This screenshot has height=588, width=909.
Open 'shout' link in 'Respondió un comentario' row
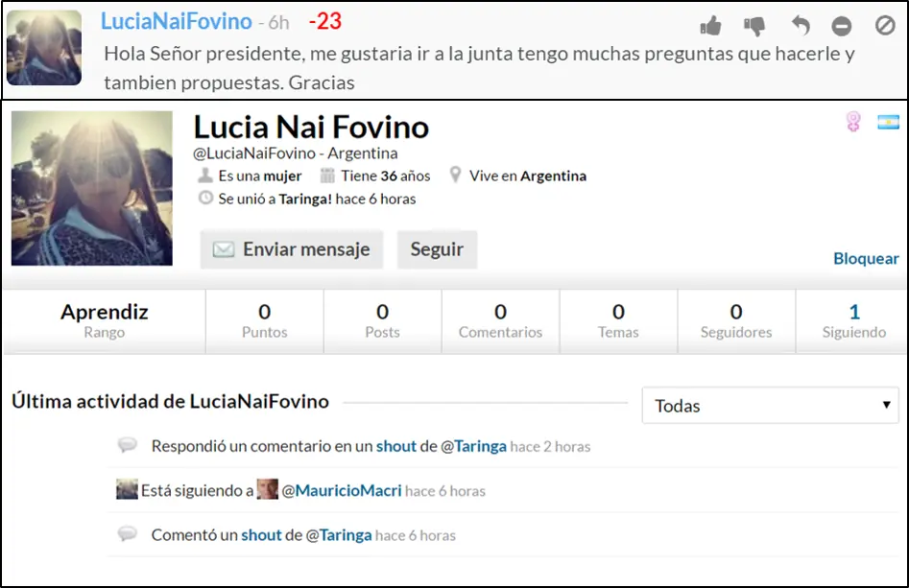pyautogui.click(x=396, y=446)
